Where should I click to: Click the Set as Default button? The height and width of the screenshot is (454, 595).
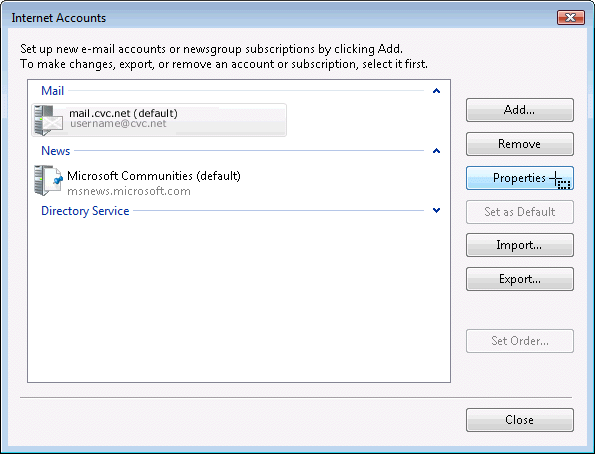(519, 212)
